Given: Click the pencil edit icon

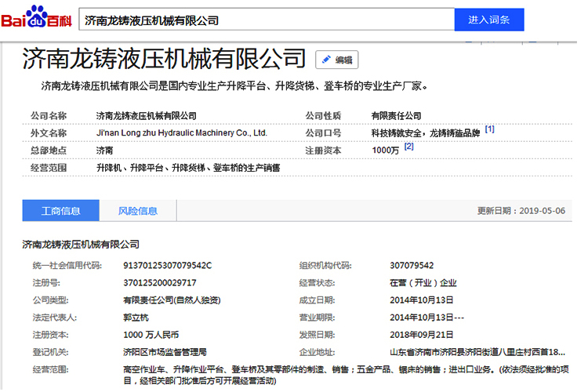Looking at the screenshot, I should click(326, 60).
